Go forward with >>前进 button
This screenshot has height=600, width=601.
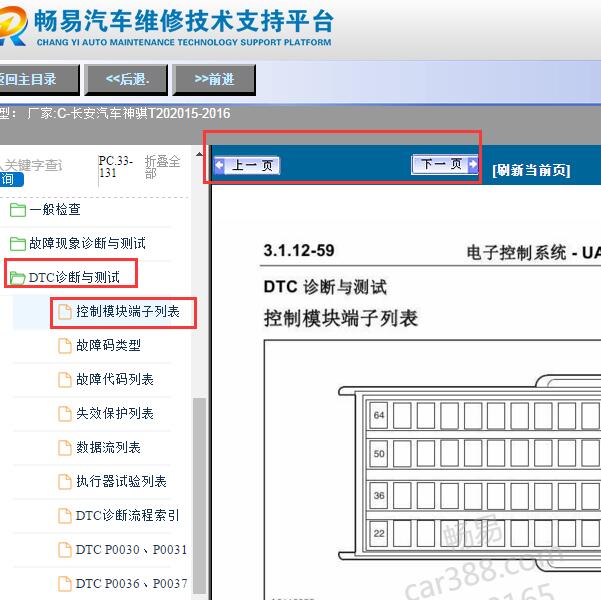(214, 79)
